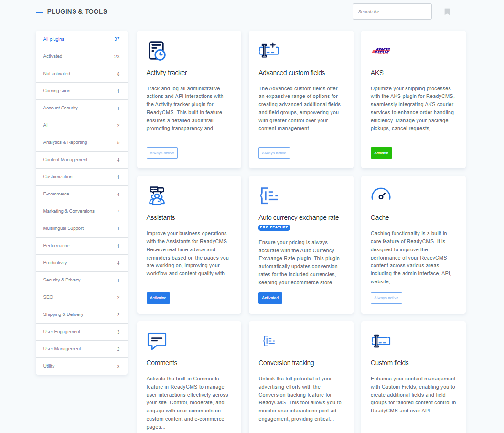Click the Advanced custom fields icon
The height and width of the screenshot is (433, 504).
[268, 50]
